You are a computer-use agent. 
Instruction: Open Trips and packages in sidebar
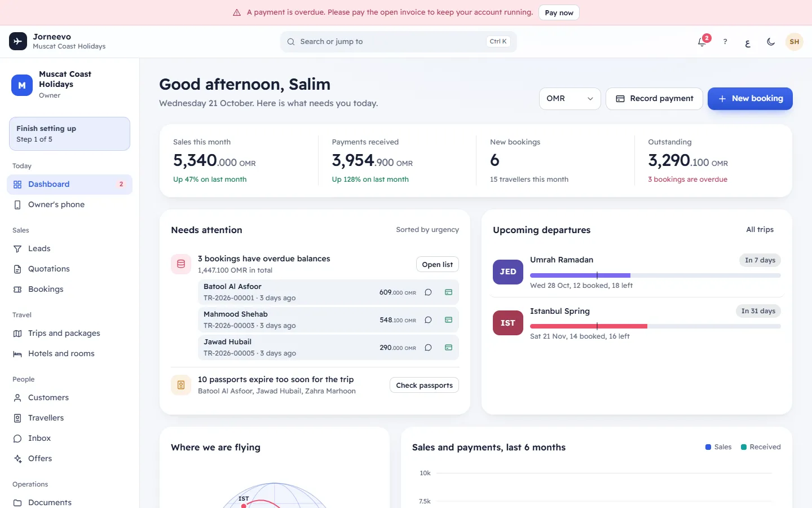70,334
